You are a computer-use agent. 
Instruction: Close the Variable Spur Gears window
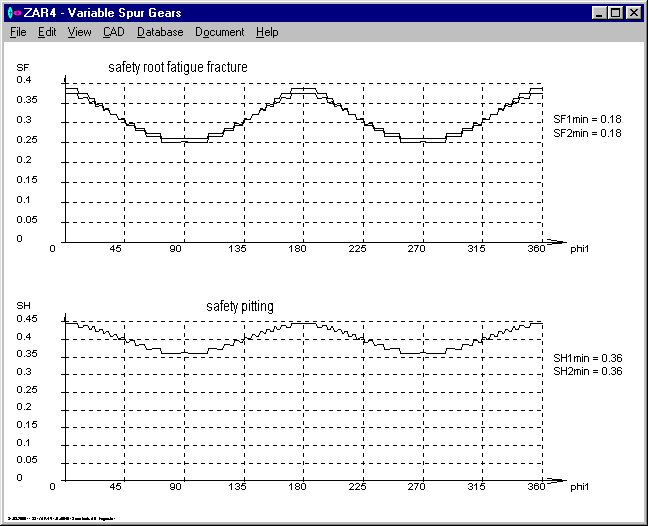(x=633, y=13)
